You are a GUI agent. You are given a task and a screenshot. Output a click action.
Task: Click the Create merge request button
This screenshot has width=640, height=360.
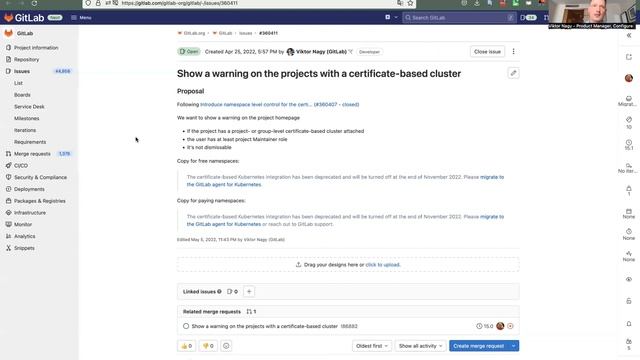(x=478, y=346)
